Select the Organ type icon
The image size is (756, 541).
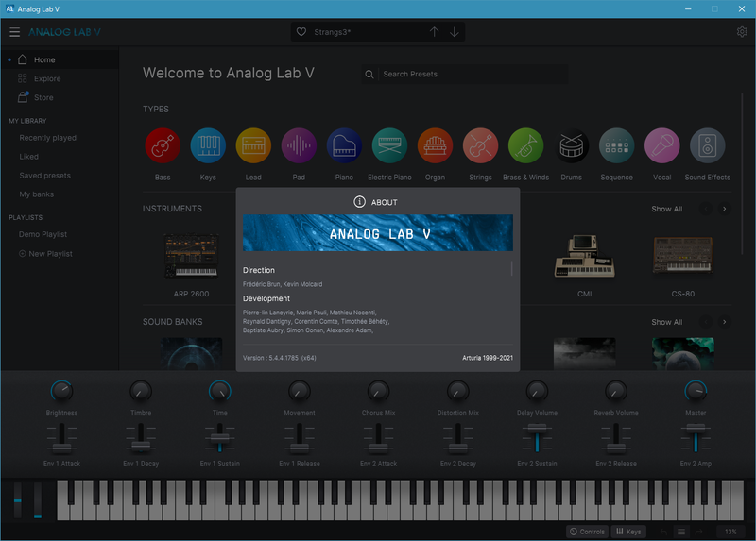(435, 145)
